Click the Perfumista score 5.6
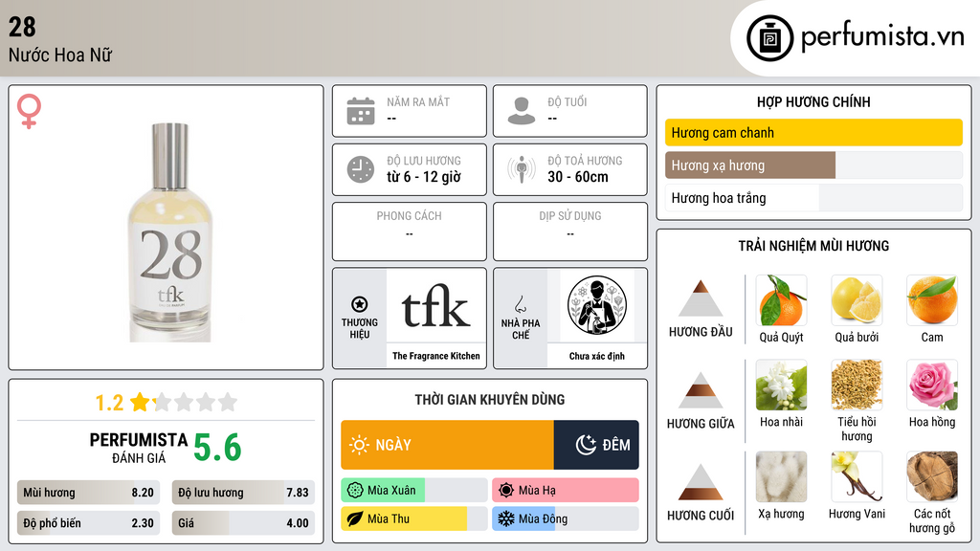Image resolution: width=980 pixels, height=551 pixels. click(x=217, y=448)
